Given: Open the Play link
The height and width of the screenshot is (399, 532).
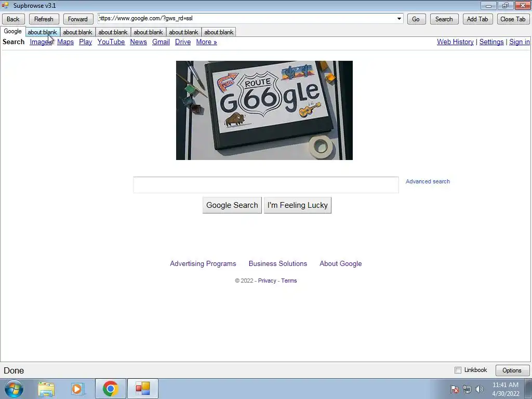Looking at the screenshot, I should [x=86, y=42].
